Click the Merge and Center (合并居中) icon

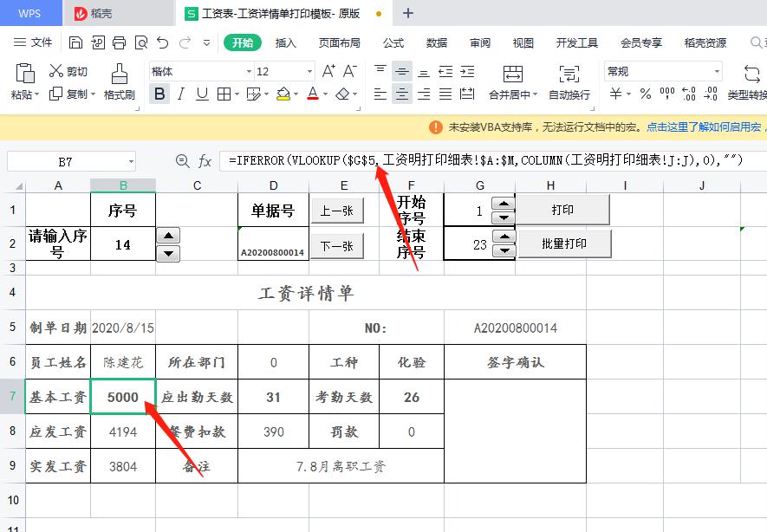click(x=513, y=74)
